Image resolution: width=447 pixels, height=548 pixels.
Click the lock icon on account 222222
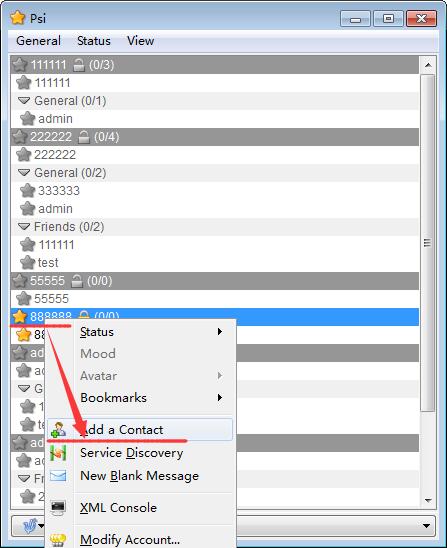pos(84,137)
